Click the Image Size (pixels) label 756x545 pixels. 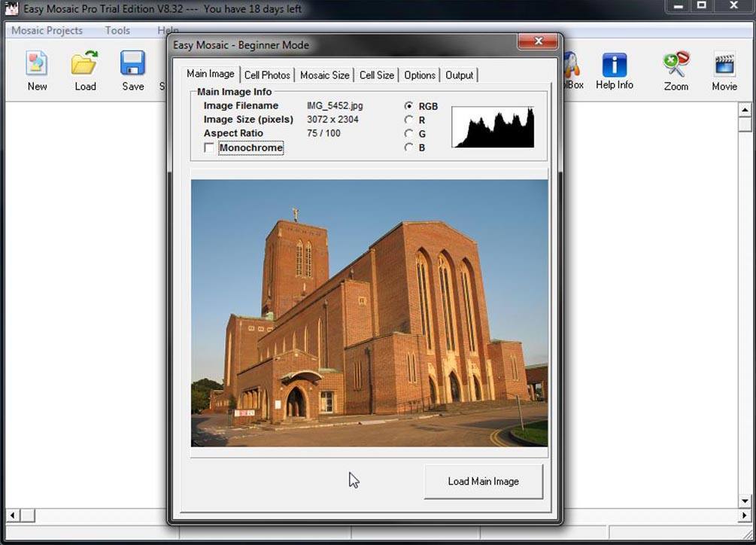(x=248, y=119)
